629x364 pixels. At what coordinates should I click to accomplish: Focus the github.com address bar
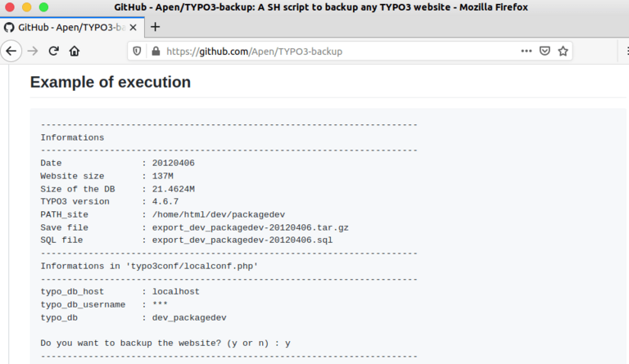coord(328,51)
